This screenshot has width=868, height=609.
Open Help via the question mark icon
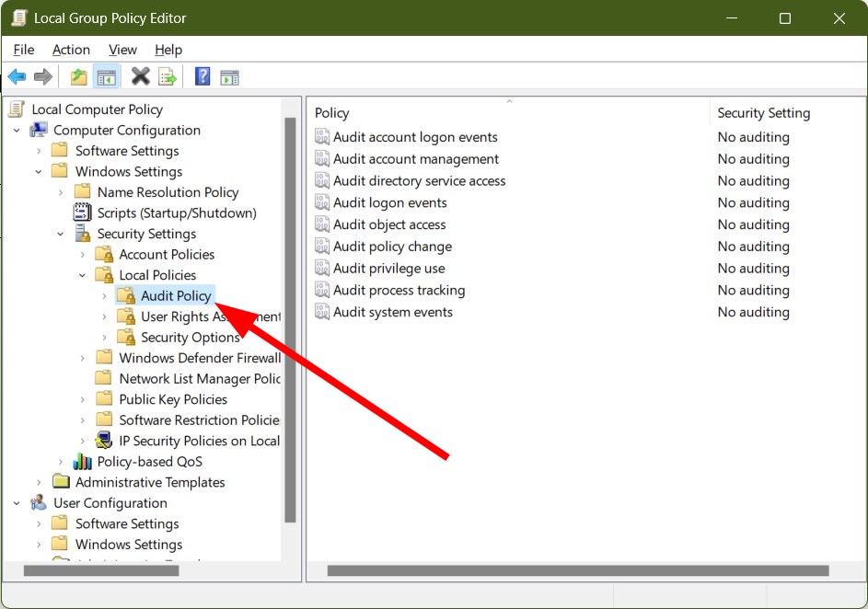coord(203,76)
